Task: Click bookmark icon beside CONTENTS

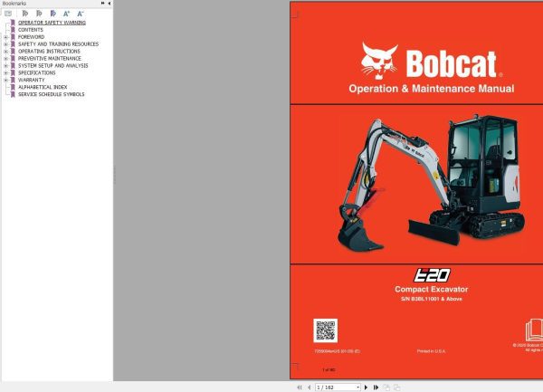Action: click(x=13, y=30)
